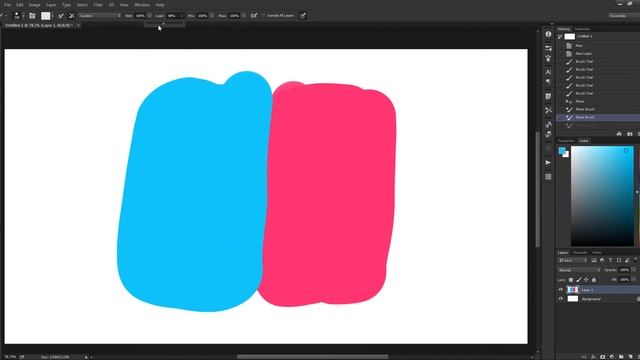Open the Normal blend mode dropdown
This screenshot has width=640, height=360.
[x=579, y=270]
